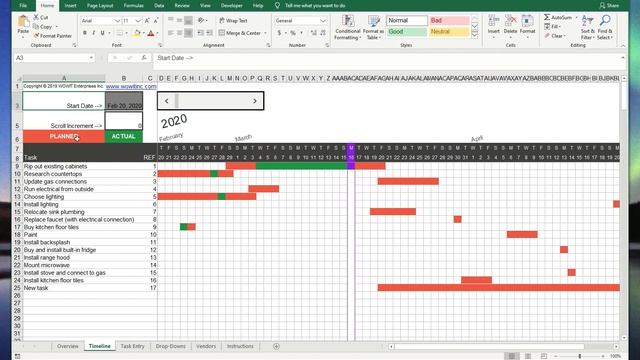Viewport: 640px width, 360px height.
Task: Apply Accounting dollar number format
Action: (x=280, y=33)
